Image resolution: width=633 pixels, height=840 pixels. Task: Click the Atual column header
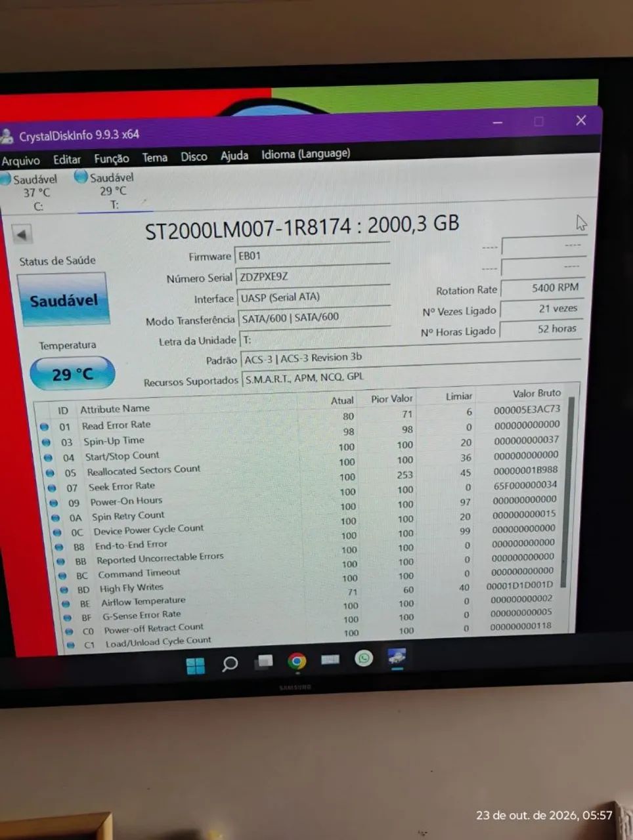[x=342, y=400]
